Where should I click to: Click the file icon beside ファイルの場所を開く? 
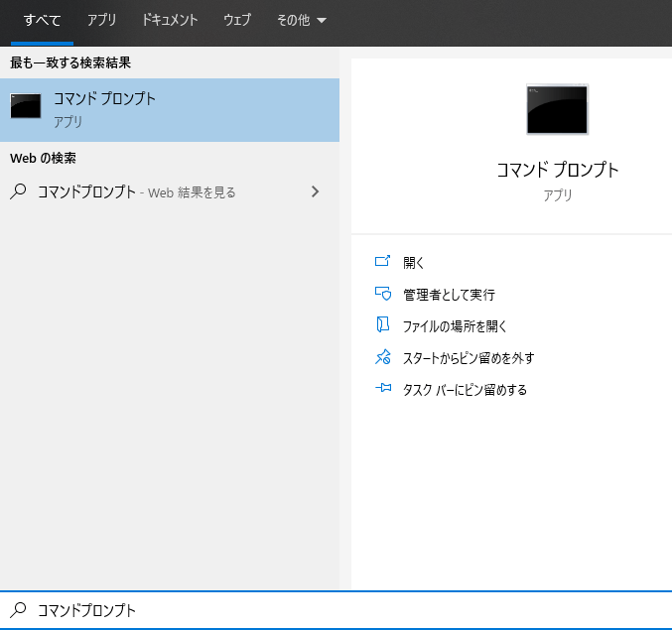tap(383, 325)
